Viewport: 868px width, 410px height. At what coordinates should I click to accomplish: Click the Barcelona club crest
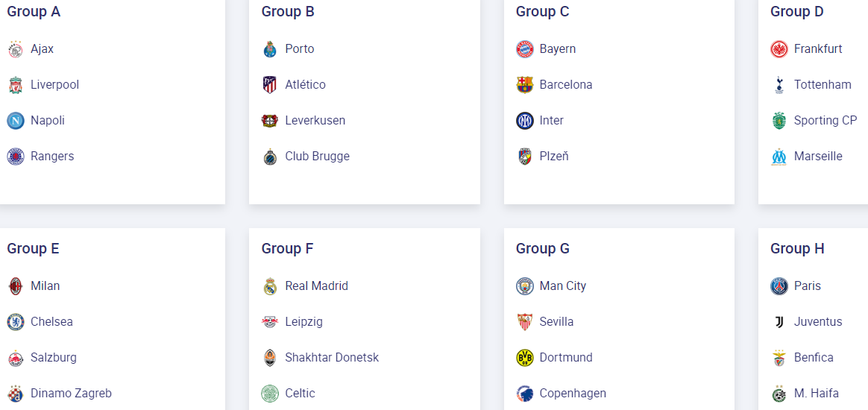[525, 85]
